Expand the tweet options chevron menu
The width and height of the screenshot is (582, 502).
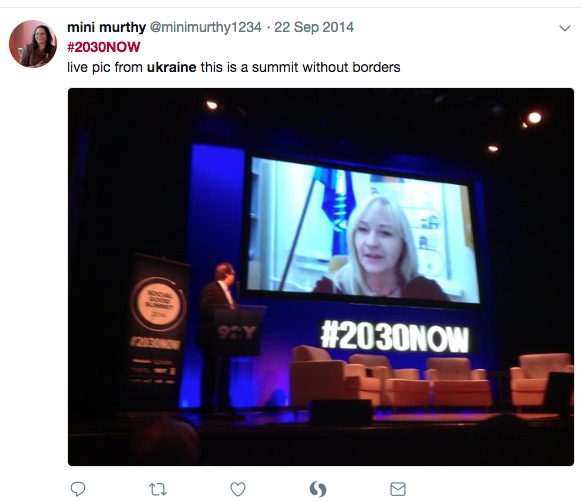565,28
